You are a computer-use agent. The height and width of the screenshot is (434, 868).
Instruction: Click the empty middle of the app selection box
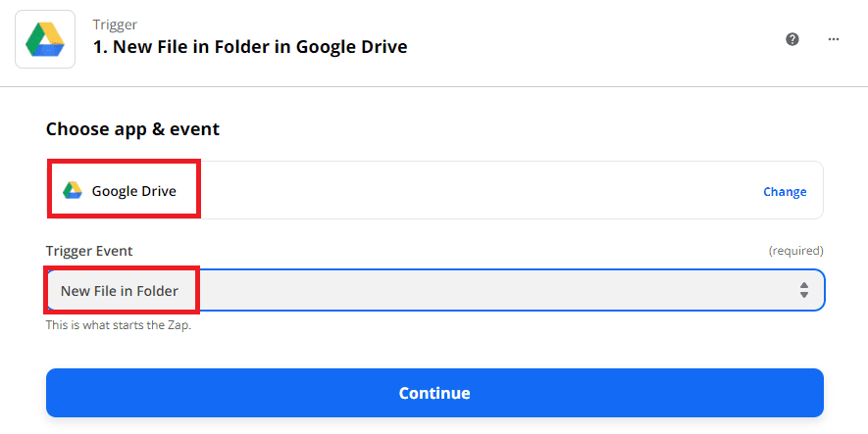pyautogui.click(x=471, y=191)
